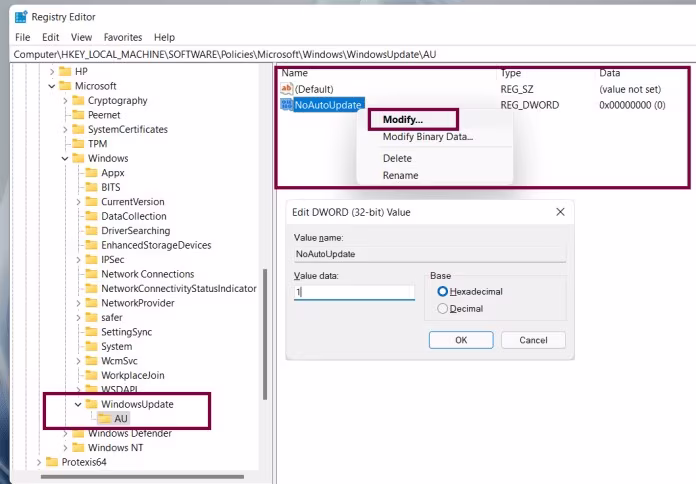
Task: Expand the Protexis64 key
Action: 39,462
